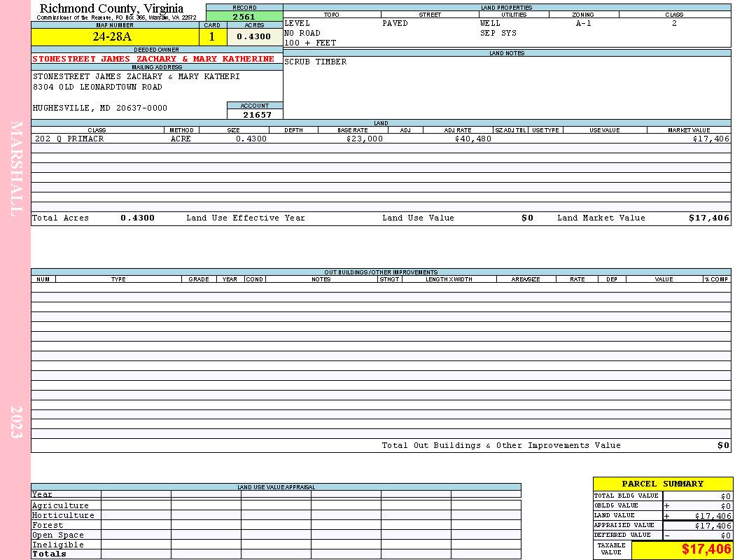Click HUGHESVILLE, MD 20637-0000 line

(x=100, y=108)
